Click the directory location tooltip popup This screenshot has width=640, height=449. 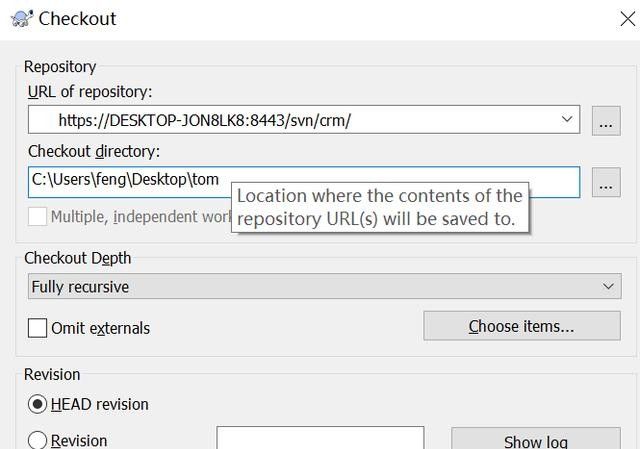[379, 207]
